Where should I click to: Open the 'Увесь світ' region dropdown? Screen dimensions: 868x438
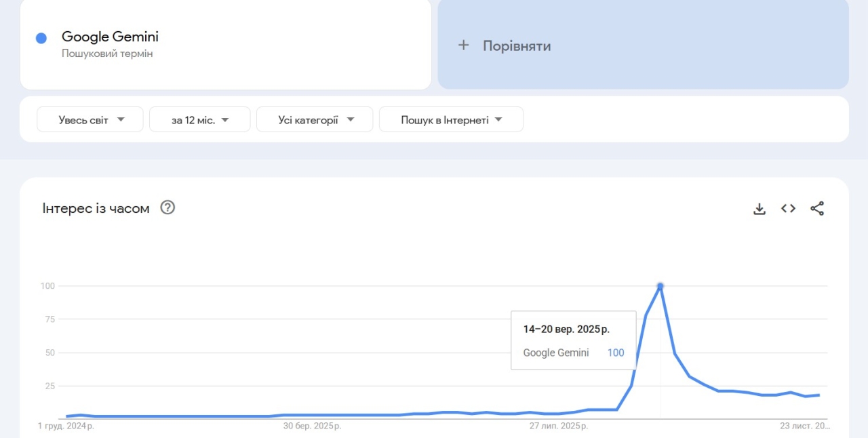point(90,119)
